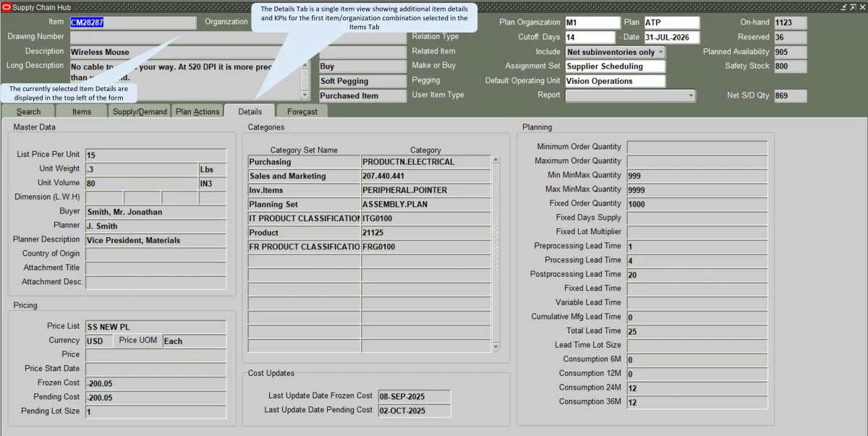Click the Minimum Order Quantity field
Screen dimensions: 868x436
pos(697,148)
